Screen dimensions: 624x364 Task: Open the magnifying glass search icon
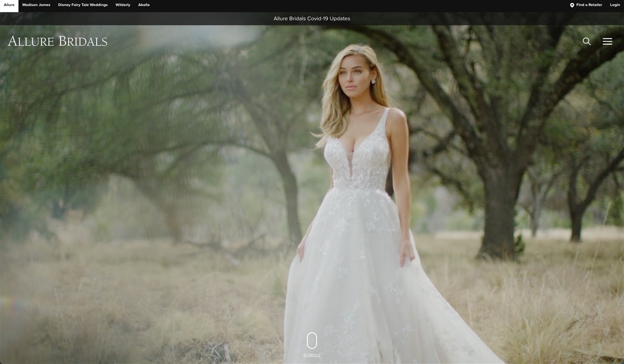(587, 41)
